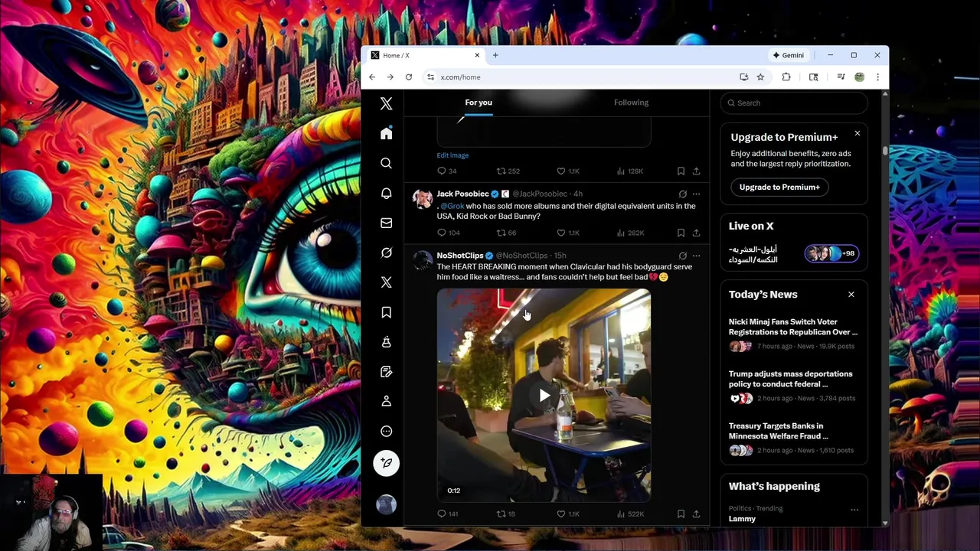Image resolution: width=980 pixels, height=551 pixels.
Task: Open Explore with the magnifier sidebar icon
Action: click(386, 163)
